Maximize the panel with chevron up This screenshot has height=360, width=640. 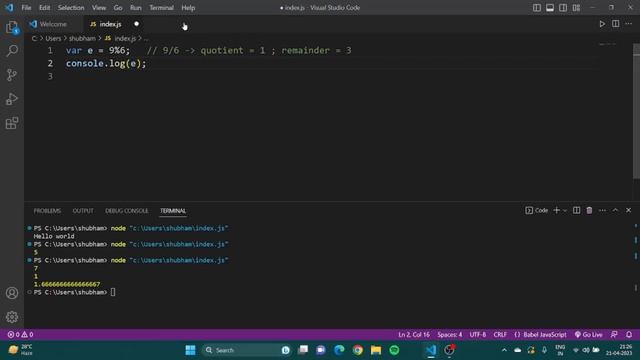tap(616, 210)
